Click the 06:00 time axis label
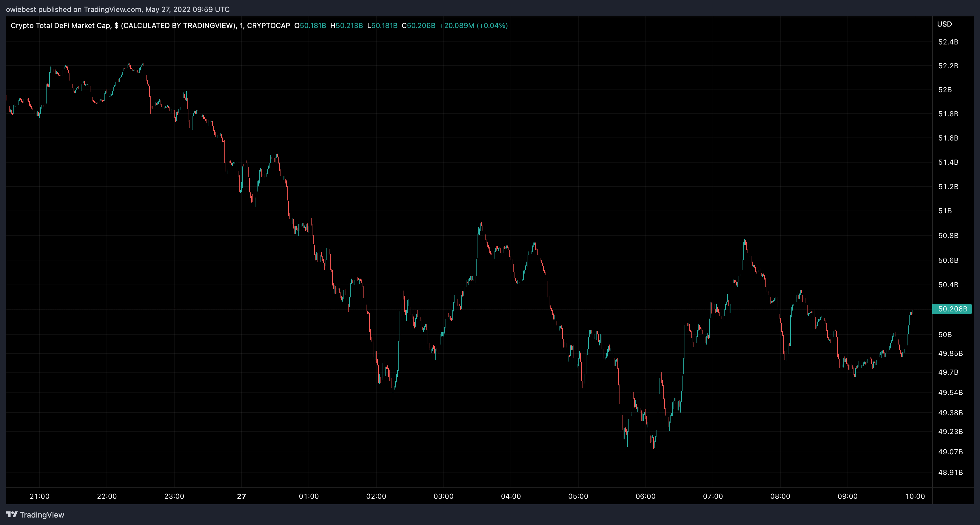The height and width of the screenshot is (525, 980). [645, 496]
